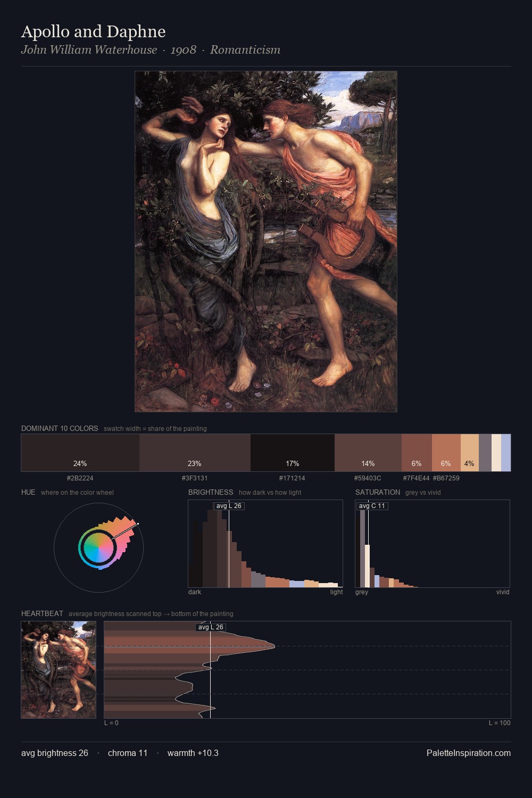Image resolution: width=532 pixels, height=798 pixels.
Task: Click the warmth +10.3 footer stat
Action: point(193,753)
